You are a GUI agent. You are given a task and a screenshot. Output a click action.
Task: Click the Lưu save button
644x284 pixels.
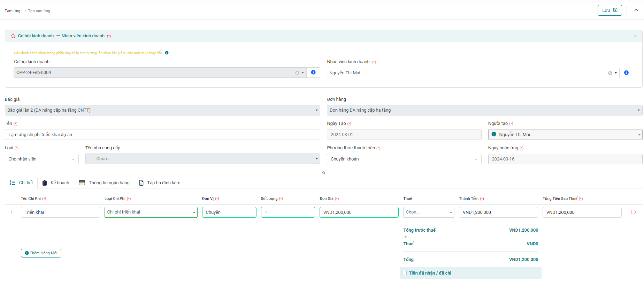609,10
